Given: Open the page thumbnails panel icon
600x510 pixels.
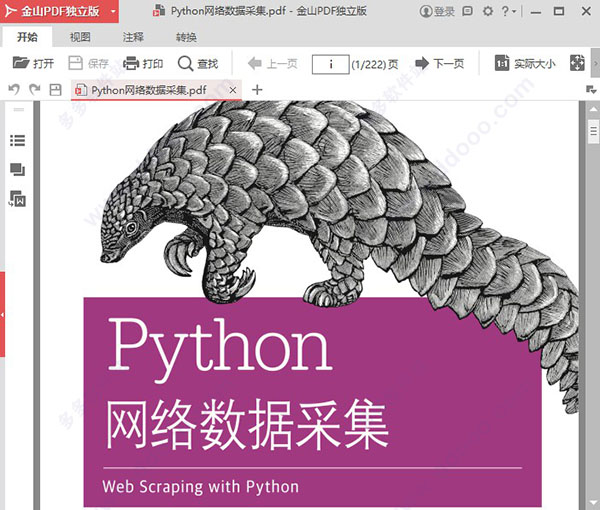Looking at the screenshot, I should (18, 169).
